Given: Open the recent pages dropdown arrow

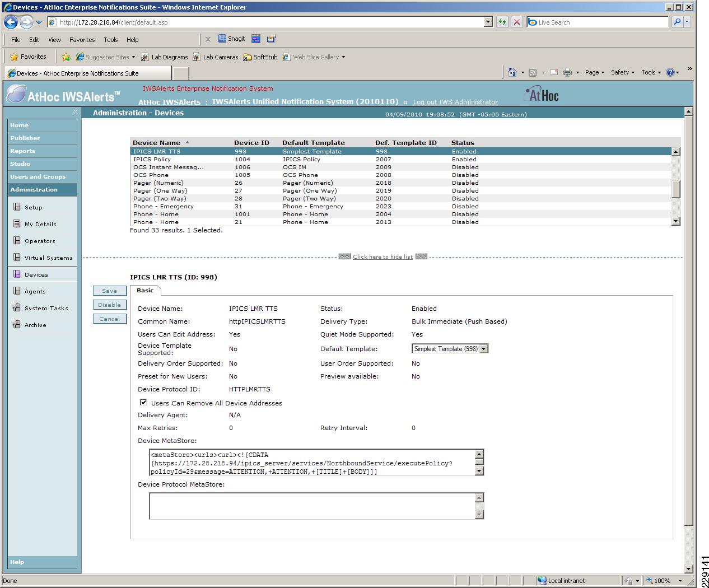Looking at the screenshot, I should point(39,22).
